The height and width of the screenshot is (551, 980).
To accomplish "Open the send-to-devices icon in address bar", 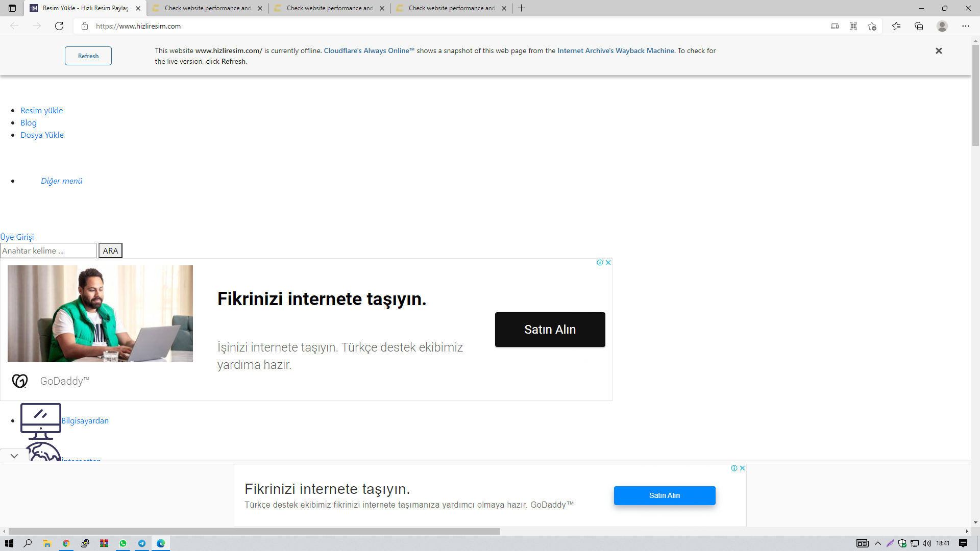I will click(835, 26).
